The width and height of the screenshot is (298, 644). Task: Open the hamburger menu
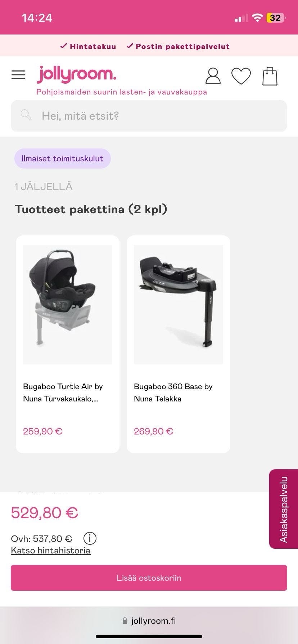point(18,75)
